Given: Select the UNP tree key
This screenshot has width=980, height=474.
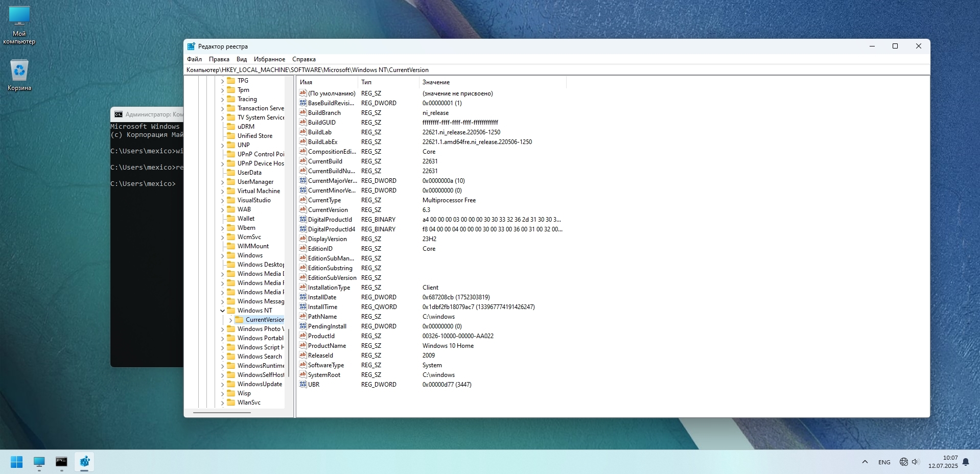Looking at the screenshot, I should point(243,145).
